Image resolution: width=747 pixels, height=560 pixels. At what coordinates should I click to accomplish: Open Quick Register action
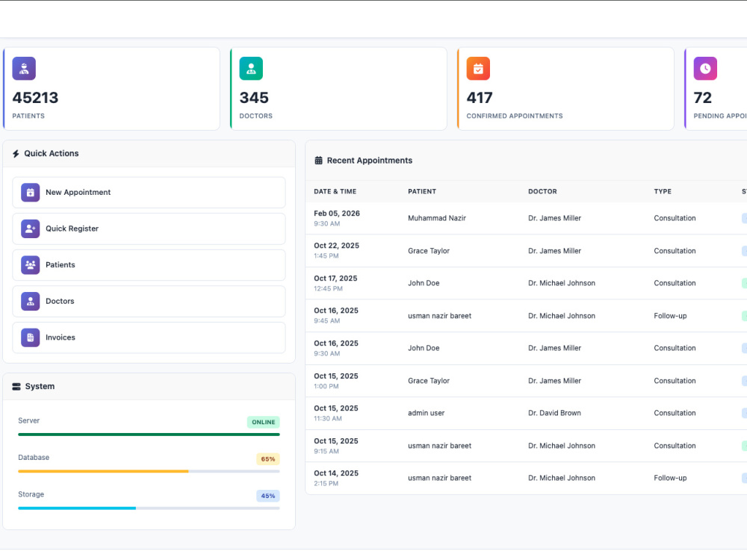[x=149, y=228]
